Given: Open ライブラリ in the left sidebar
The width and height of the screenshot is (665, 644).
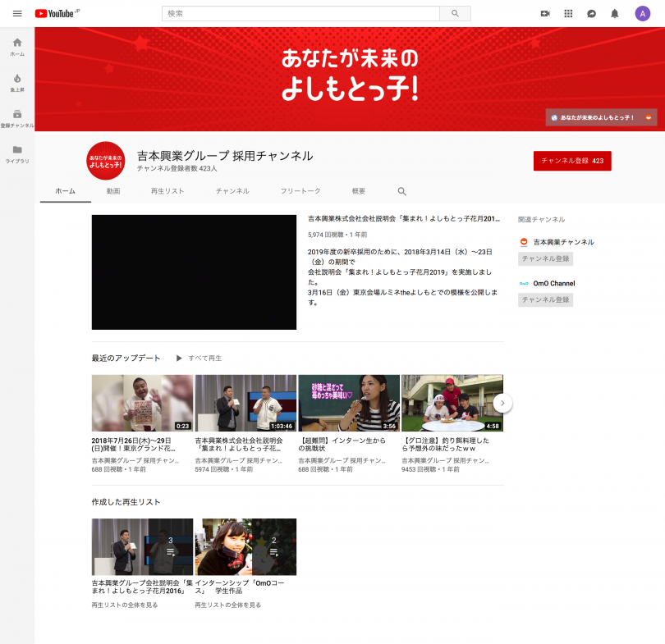Looking at the screenshot, I should coord(16,153).
